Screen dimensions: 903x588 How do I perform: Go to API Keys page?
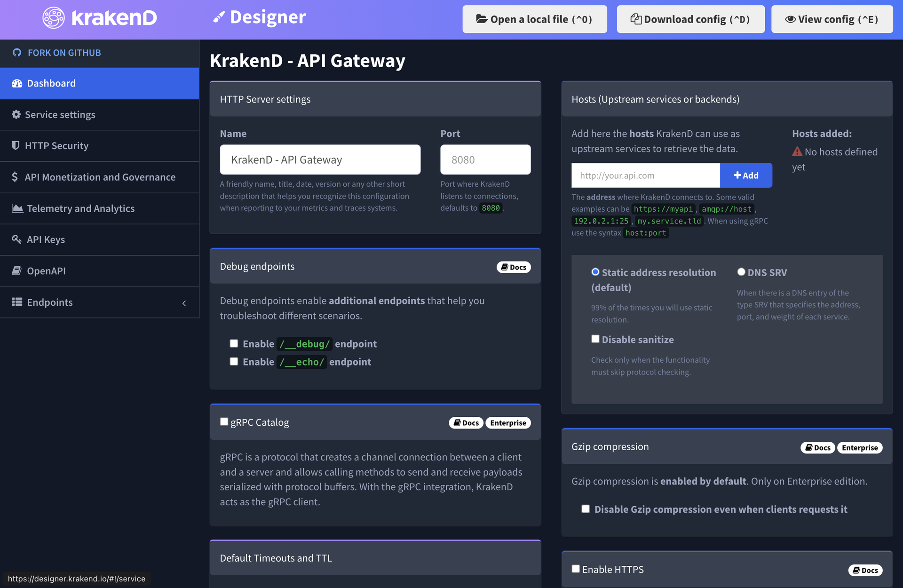[x=100, y=240]
